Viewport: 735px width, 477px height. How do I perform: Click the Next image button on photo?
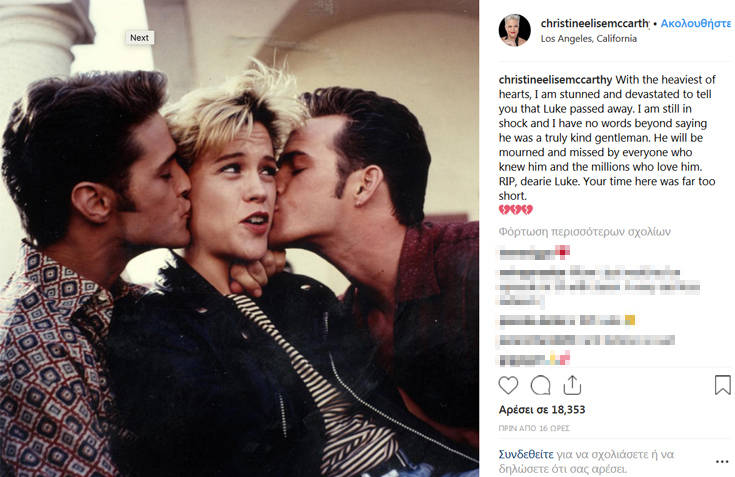139,37
